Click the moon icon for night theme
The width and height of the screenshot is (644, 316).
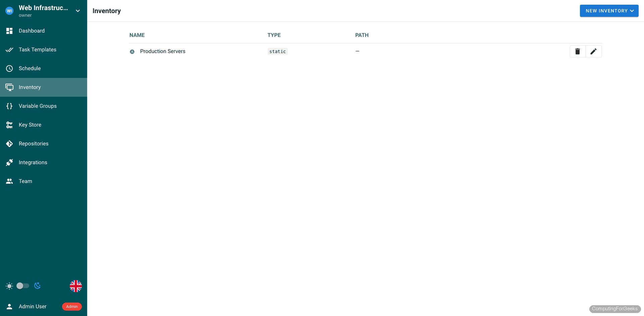[37, 286]
